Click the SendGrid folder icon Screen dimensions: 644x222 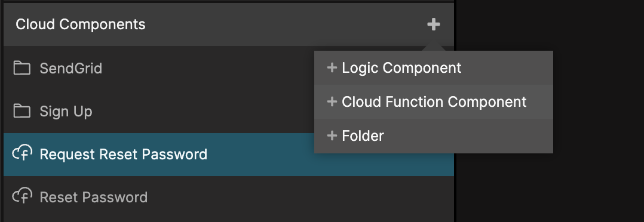click(22, 68)
